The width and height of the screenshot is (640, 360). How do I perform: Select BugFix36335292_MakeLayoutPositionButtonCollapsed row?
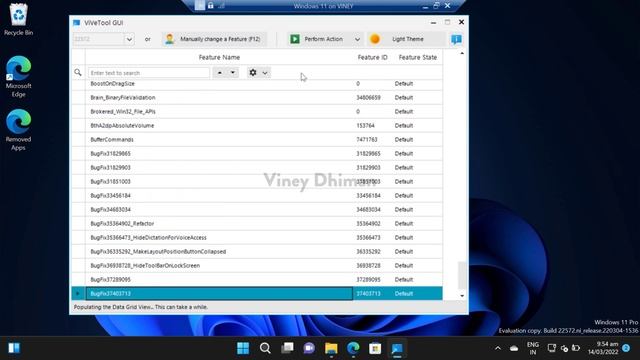(x=257, y=251)
